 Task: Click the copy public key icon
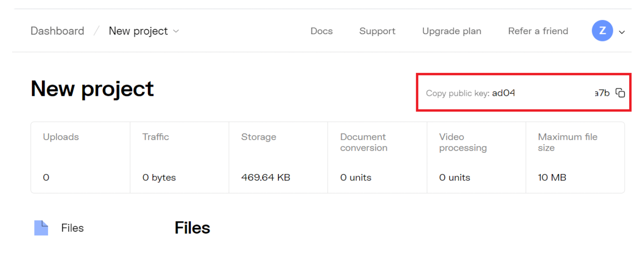[620, 93]
